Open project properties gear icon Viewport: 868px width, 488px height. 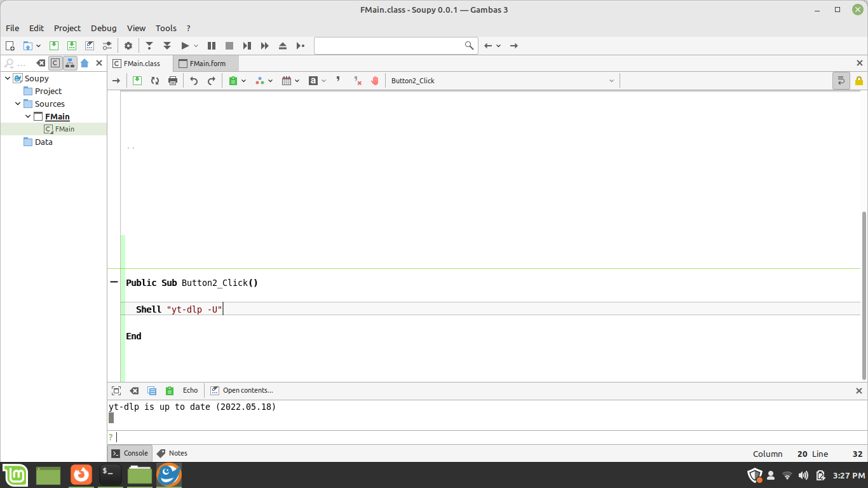[x=128, y=46]
